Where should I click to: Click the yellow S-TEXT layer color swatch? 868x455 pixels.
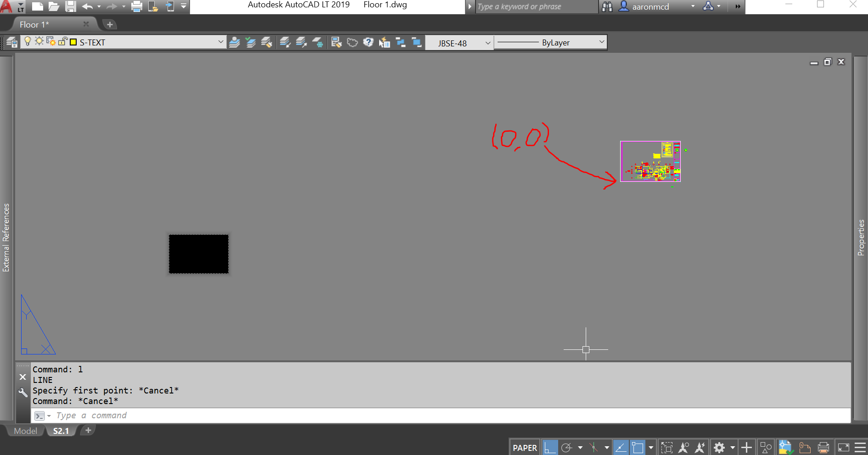pyautogui.click(x=73, y=42)
